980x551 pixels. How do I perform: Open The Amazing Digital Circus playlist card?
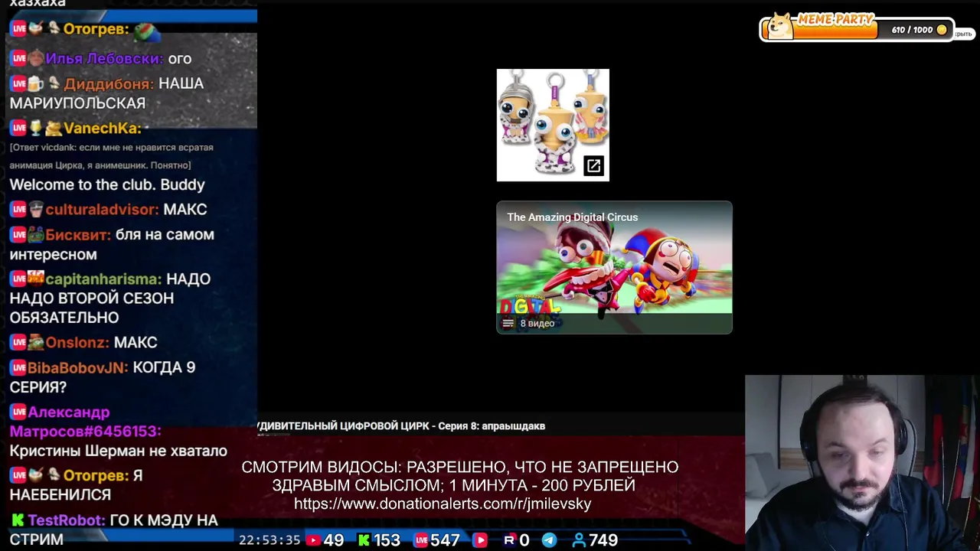[x=614, y=267]
